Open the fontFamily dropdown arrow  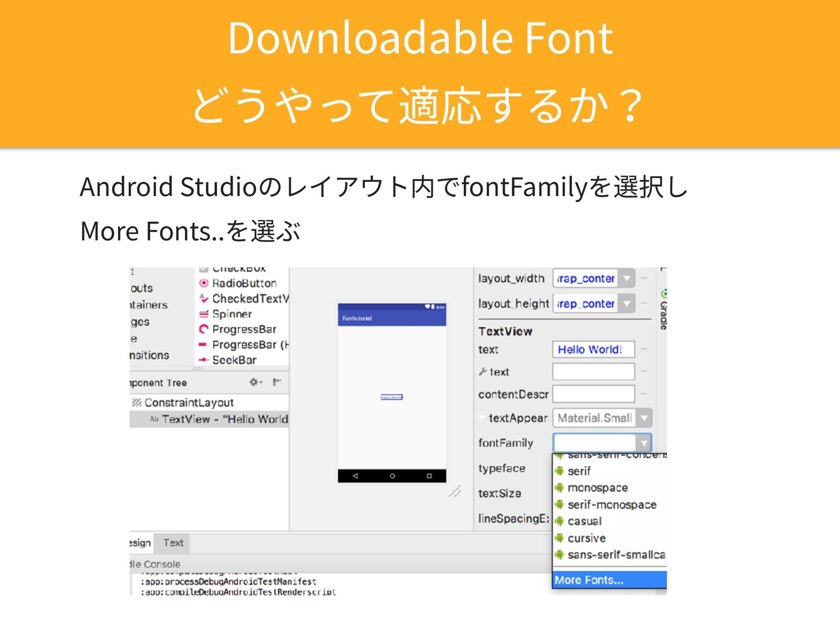(644, 443)
